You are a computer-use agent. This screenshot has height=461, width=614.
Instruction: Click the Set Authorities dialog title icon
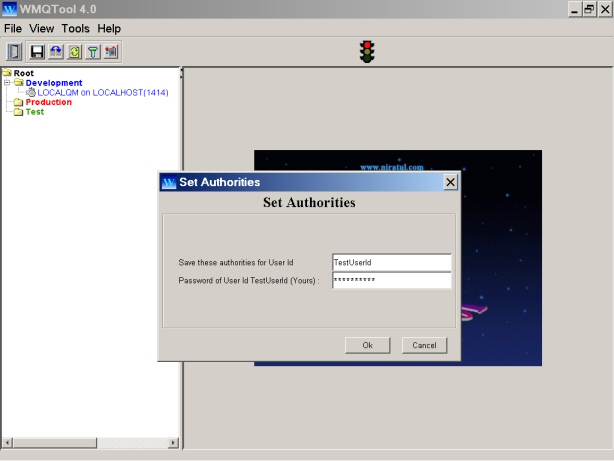[169, 182]
